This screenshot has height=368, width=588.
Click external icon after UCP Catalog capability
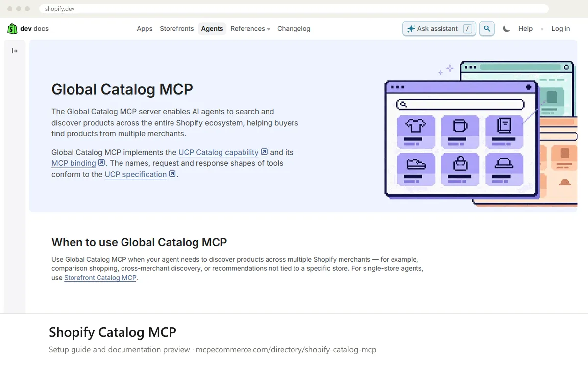point(264,152)
